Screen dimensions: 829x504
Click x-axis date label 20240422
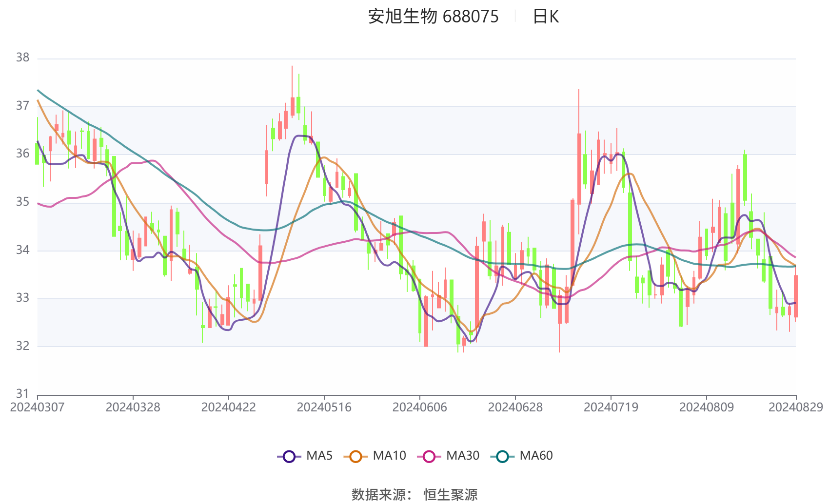[229, 407]
